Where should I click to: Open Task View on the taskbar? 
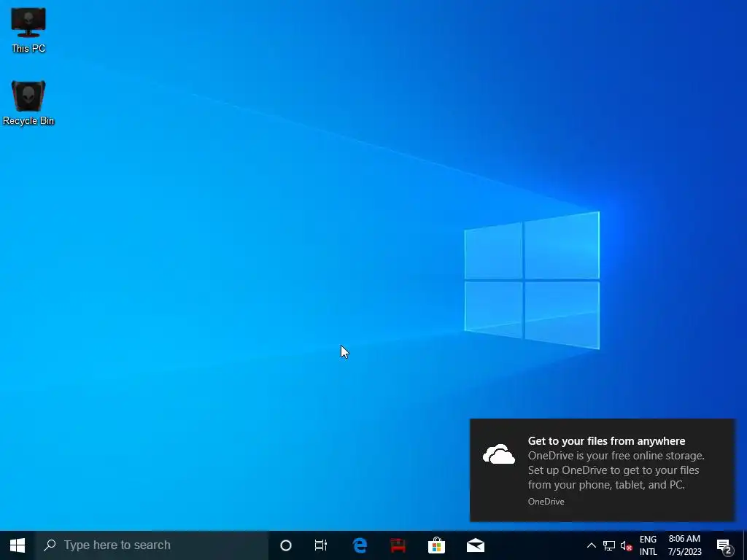pos(321,545)
